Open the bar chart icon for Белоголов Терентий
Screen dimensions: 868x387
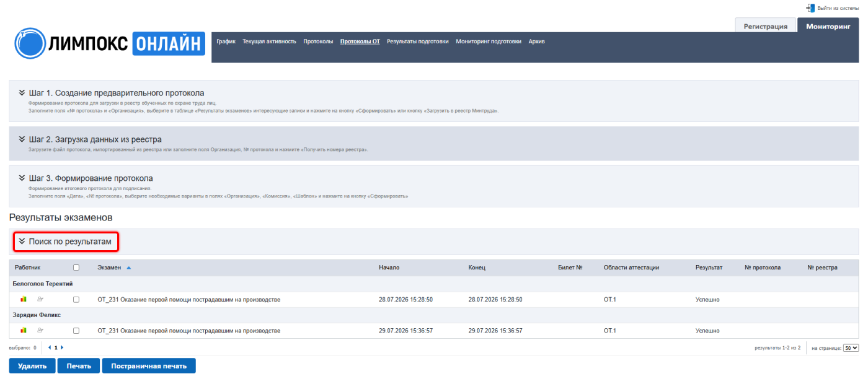(24, 300)
